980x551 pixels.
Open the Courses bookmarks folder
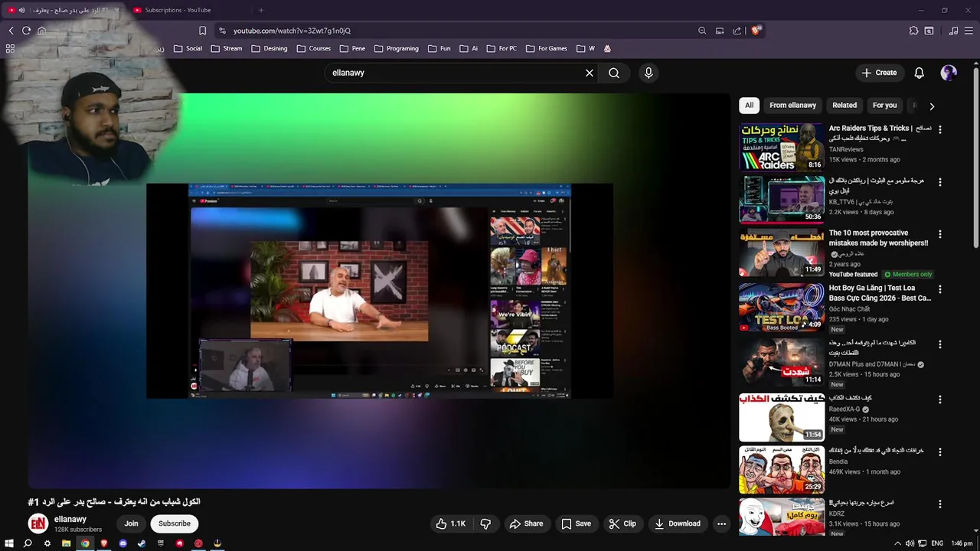(314, 48)
